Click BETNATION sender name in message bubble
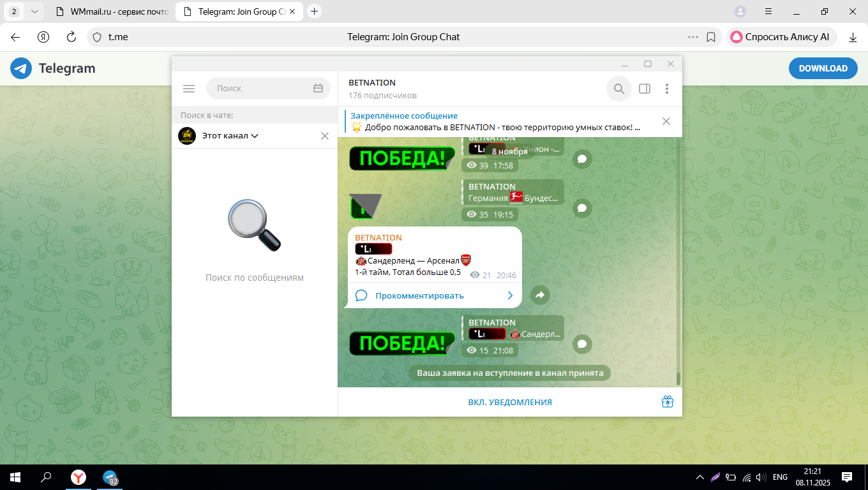This screenshot has width=868, height=490. (378, 237)
